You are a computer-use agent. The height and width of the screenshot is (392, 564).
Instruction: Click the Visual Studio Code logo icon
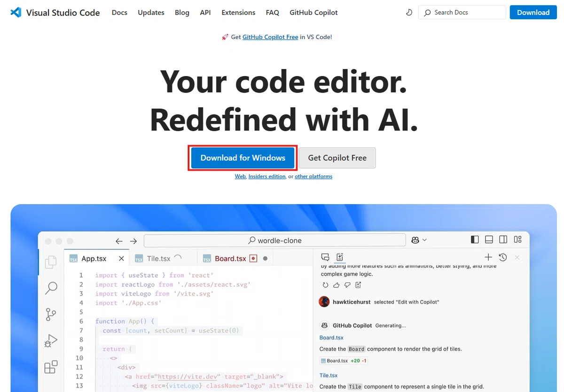point(16,13)
